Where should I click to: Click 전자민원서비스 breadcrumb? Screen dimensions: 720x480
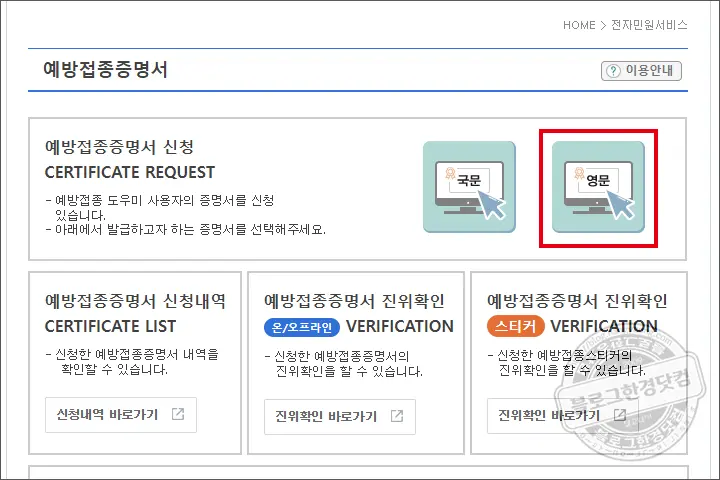click(649, 25)
